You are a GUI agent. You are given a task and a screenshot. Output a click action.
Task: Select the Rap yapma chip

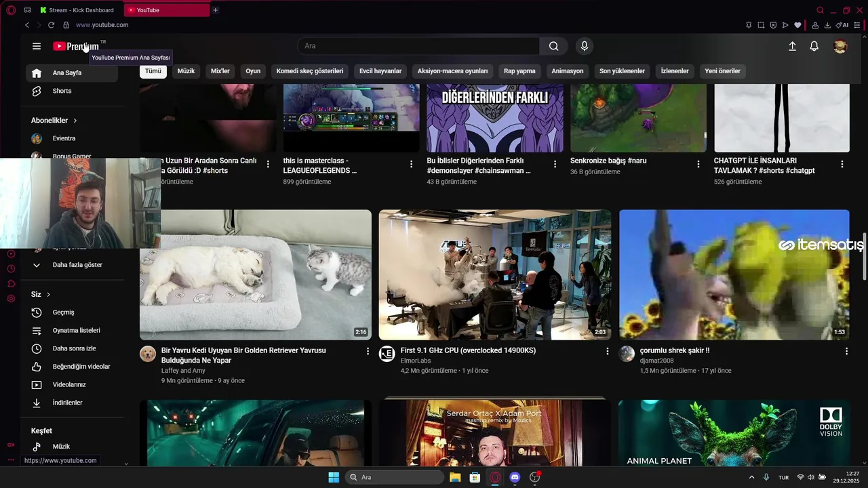(519, 71)
